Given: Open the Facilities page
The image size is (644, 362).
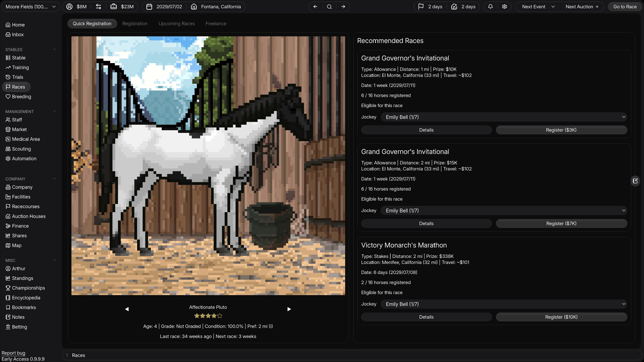Looking at the screenshot, I should [18, 197].
